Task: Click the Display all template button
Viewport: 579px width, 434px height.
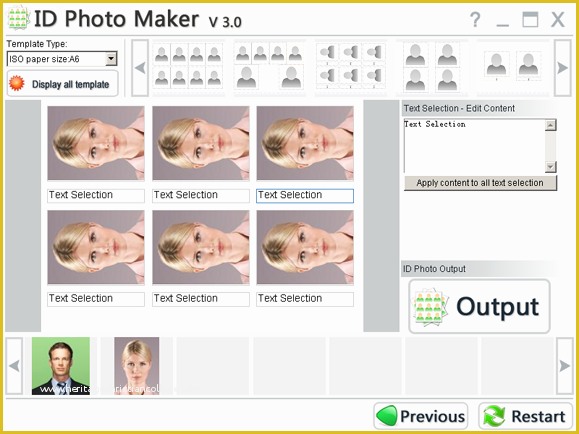Action: (62, 83)
